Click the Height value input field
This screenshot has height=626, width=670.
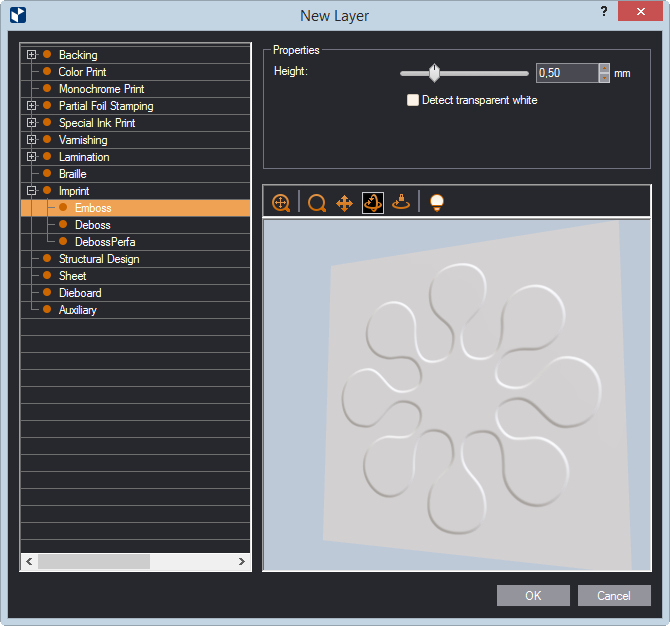(567, 73)
